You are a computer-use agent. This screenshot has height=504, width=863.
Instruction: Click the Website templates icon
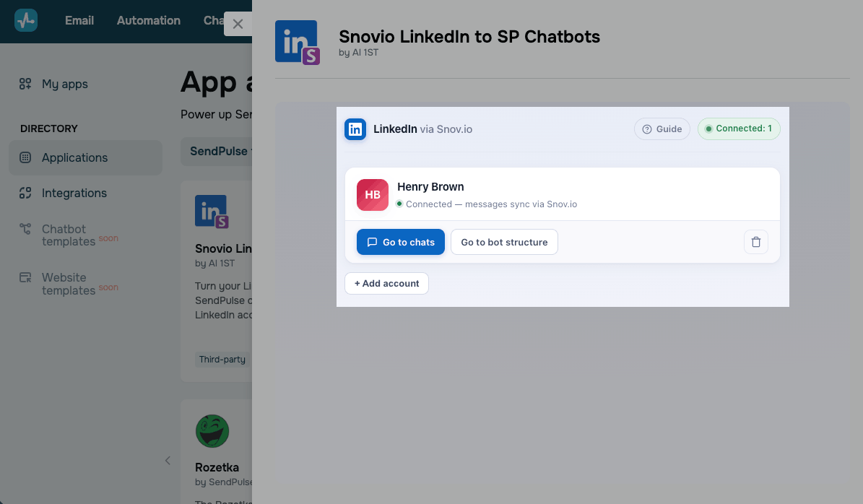pyautogui.click(x=25, y=277)
